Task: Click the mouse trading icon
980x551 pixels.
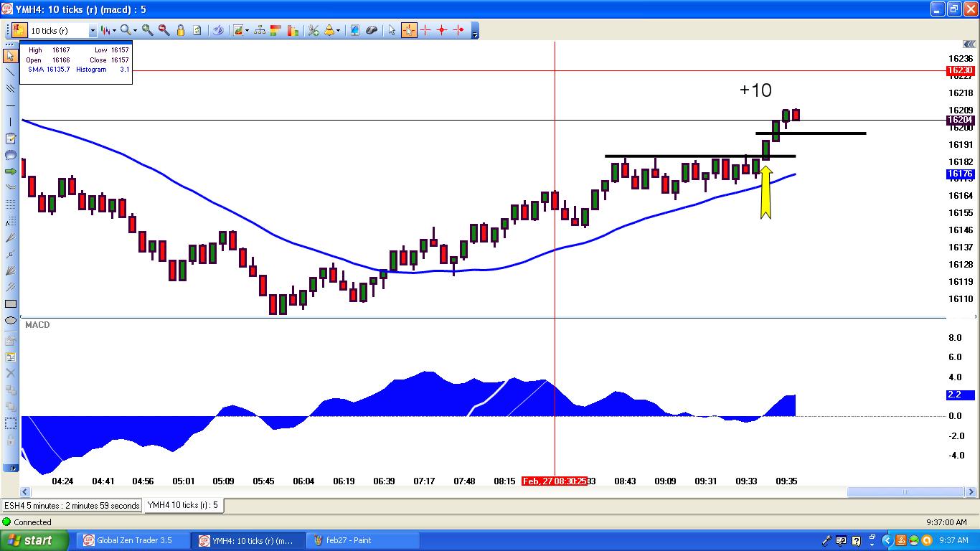Action: point(372,30)
